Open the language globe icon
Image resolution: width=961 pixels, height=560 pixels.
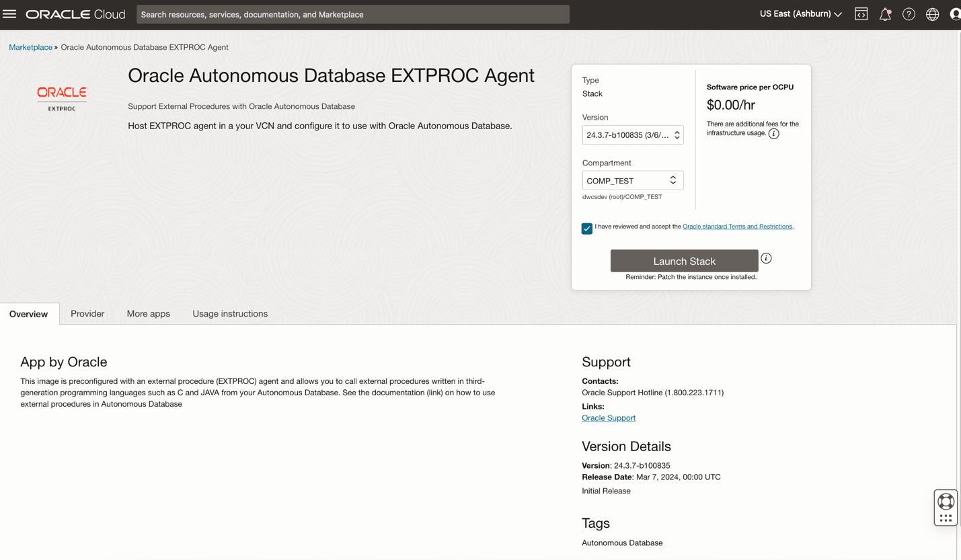(x=932, y=13)
